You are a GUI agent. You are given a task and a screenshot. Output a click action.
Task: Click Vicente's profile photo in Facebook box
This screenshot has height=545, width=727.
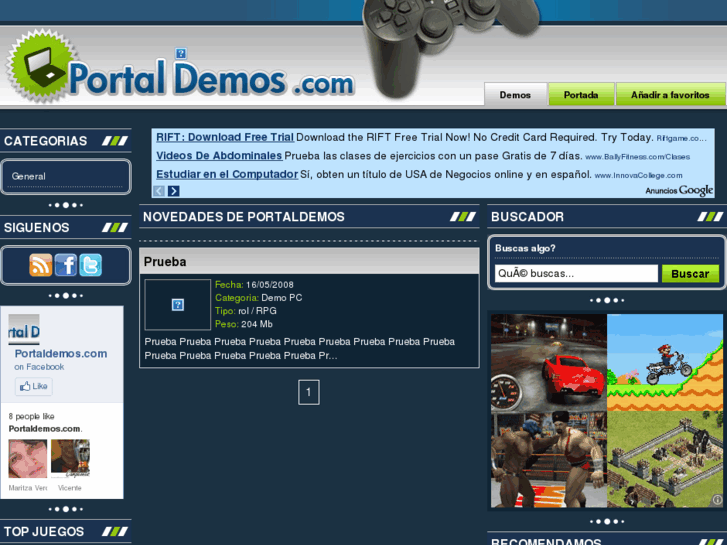[70, 459]
